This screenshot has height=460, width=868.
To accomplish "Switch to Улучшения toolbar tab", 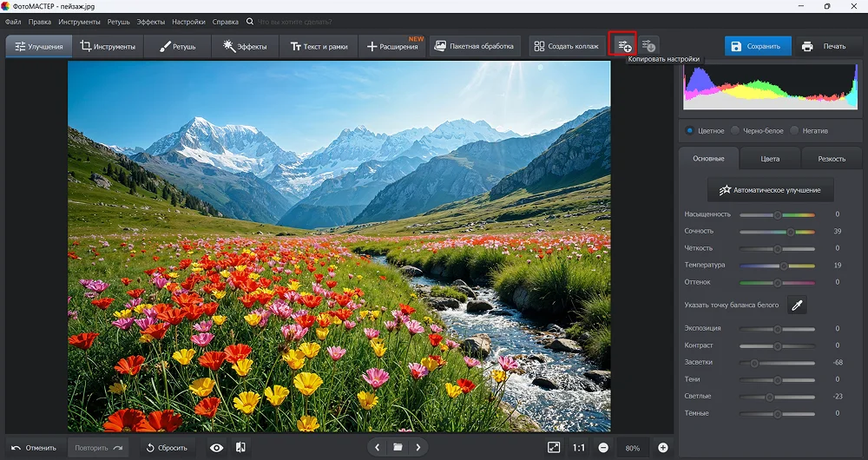I will [x=39, y=47].
